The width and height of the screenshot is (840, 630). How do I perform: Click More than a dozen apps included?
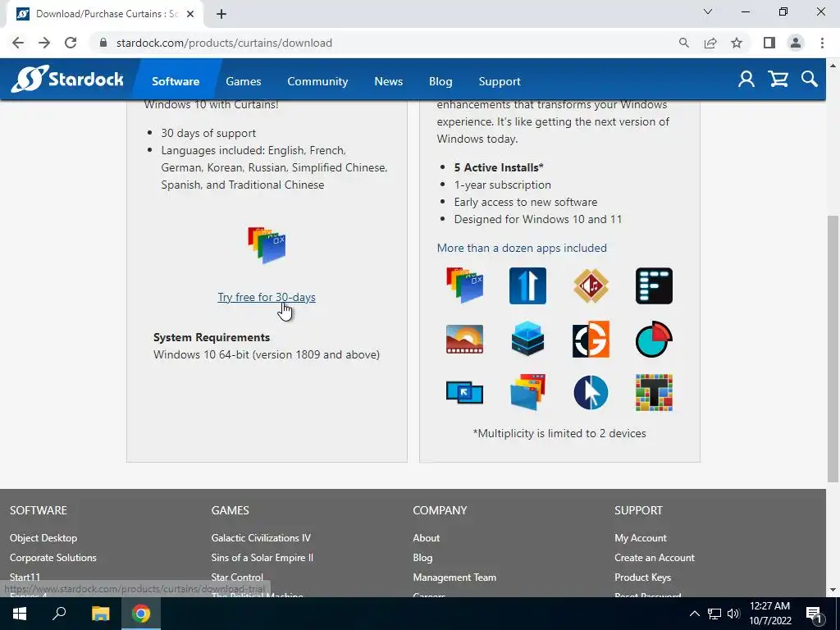coord(522,248)
